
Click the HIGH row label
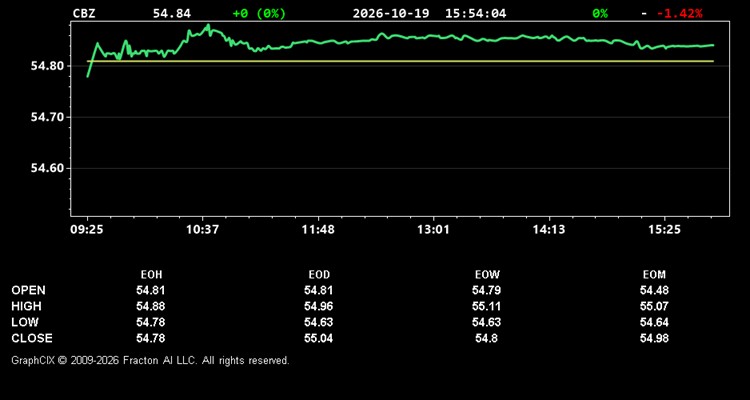click(x=26, y=306)
